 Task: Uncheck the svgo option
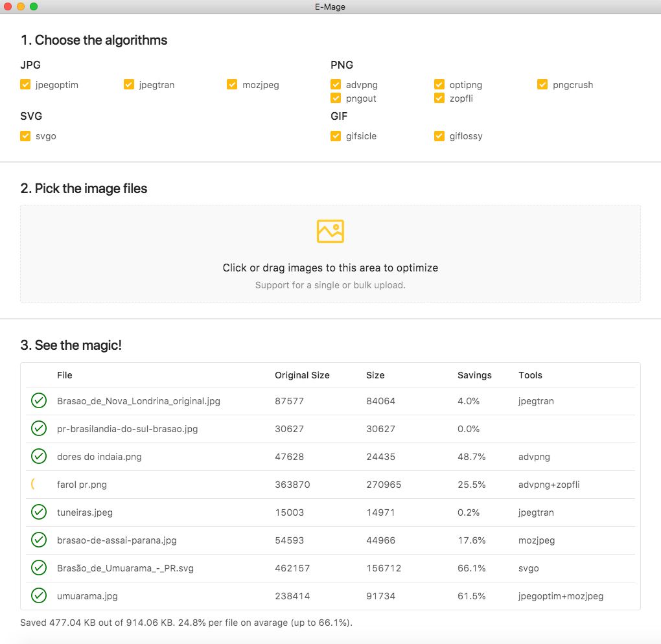click(26, 136)
